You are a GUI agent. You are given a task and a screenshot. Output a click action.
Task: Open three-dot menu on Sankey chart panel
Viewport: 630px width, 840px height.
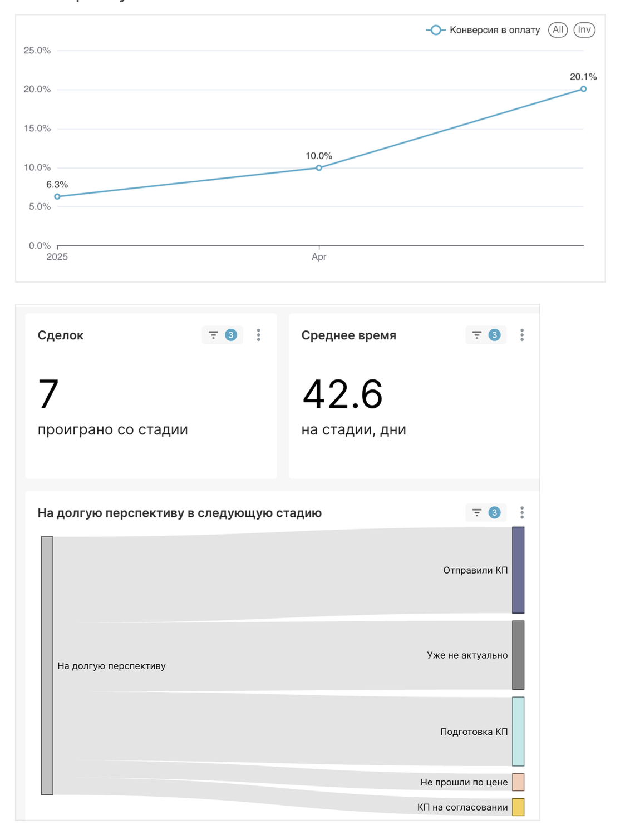(522, 512)
